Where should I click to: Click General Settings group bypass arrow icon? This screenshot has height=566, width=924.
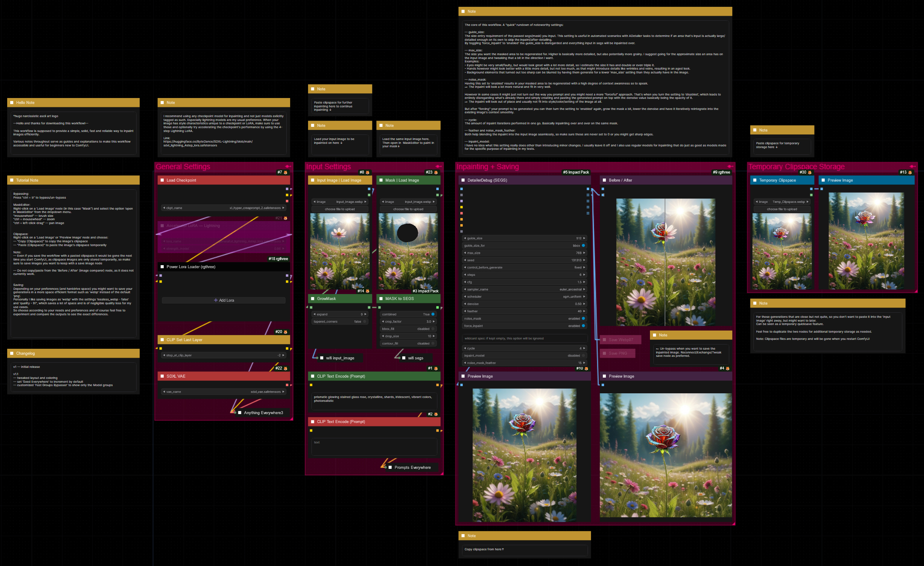tap(288, 166)
